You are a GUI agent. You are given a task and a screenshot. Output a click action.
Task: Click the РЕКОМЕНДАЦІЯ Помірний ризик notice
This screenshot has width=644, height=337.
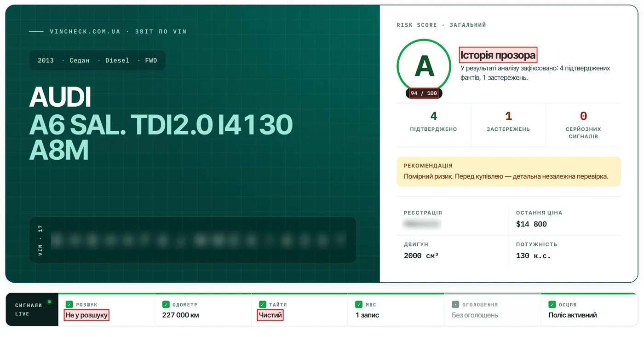[x=509, y=172]
